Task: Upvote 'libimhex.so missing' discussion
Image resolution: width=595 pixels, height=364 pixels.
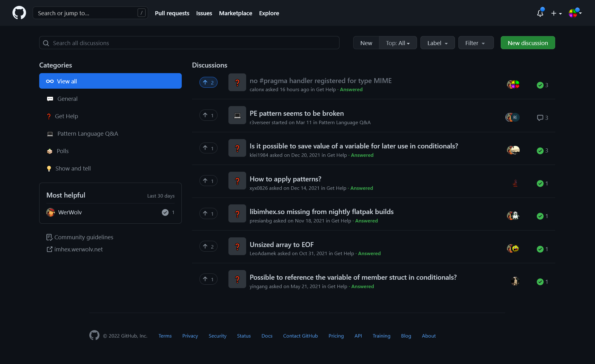Action: 208,213
